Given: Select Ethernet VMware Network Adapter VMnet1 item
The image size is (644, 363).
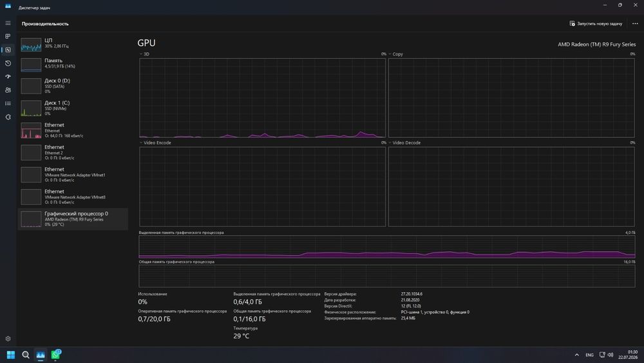Looking at the screenshot, I should 73,175.
